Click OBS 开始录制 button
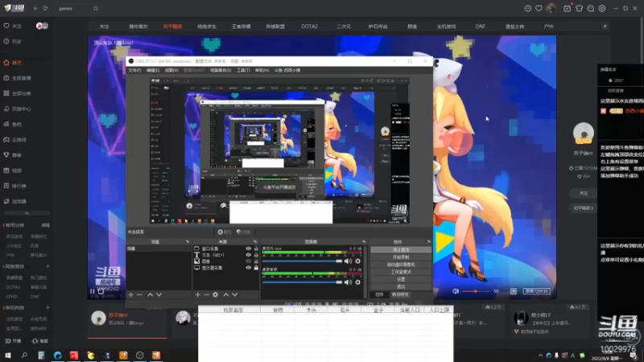This screenshot has width=644, height=362. (x=401, y=257)
